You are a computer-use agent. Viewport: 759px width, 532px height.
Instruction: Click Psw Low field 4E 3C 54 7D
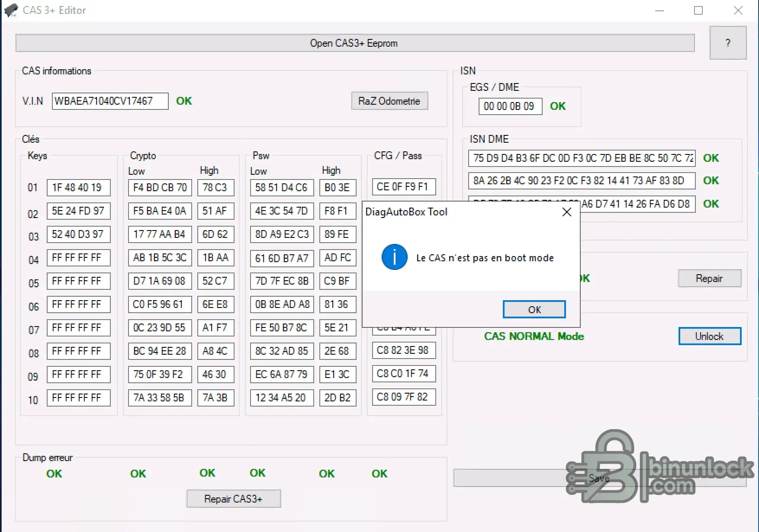(x=282, y=211)
